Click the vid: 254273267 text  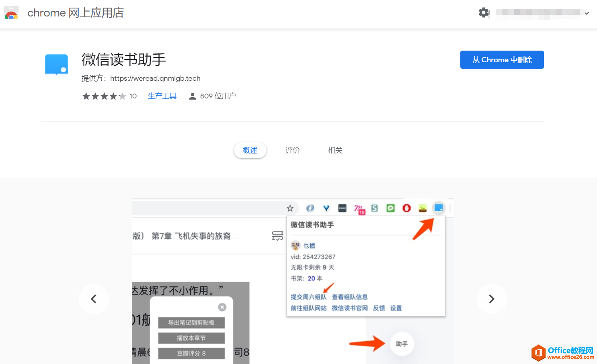[313, 257]
